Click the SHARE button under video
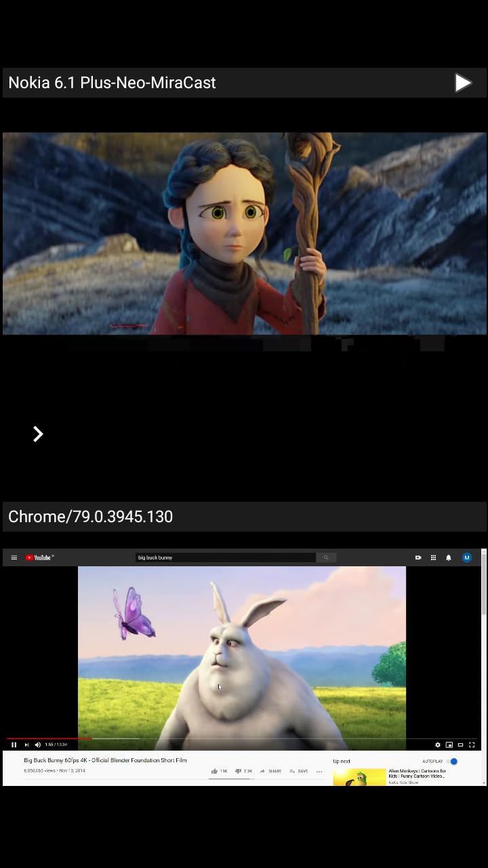The height and width of the screenshot is (868, 488). (270, 771)
